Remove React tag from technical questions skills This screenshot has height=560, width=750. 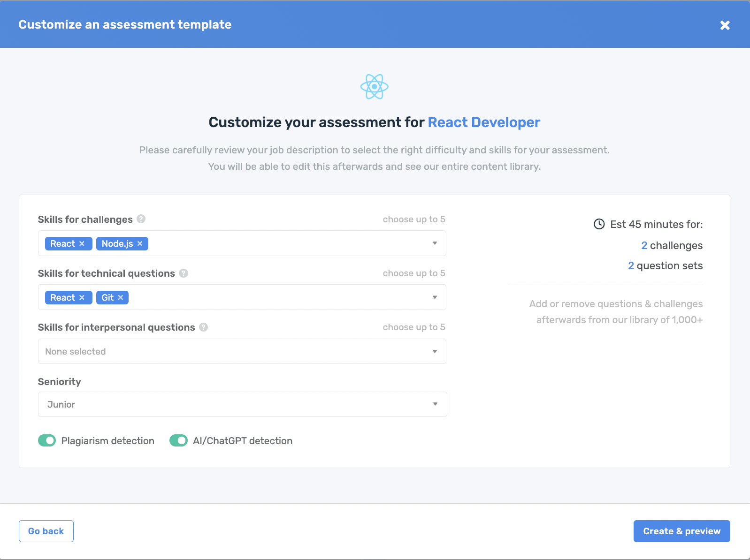tap(82, 298)
